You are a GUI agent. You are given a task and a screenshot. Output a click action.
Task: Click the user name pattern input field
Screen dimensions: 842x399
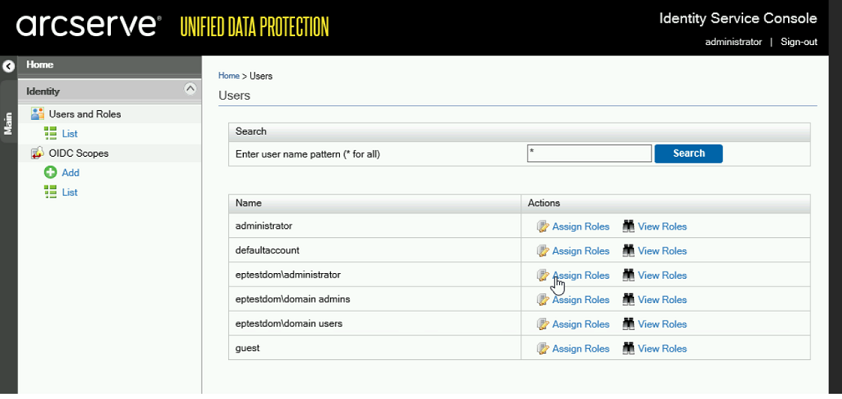pyautogui.click(x=589, y=153)
